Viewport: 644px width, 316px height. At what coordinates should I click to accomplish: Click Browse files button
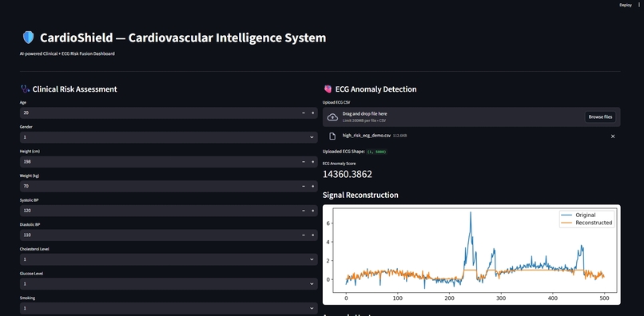click(600, 117)
